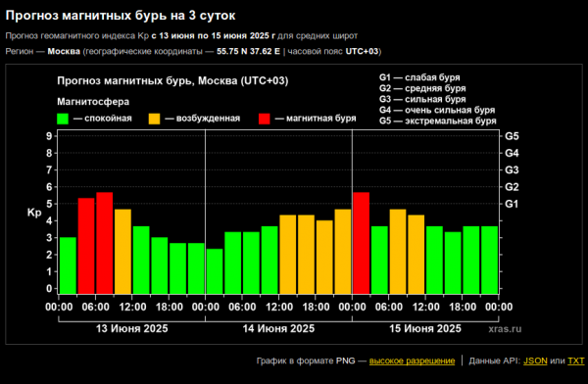Click the last green bar on 15 June
This screenshot has height=384, width=588.
click(489, 260)
